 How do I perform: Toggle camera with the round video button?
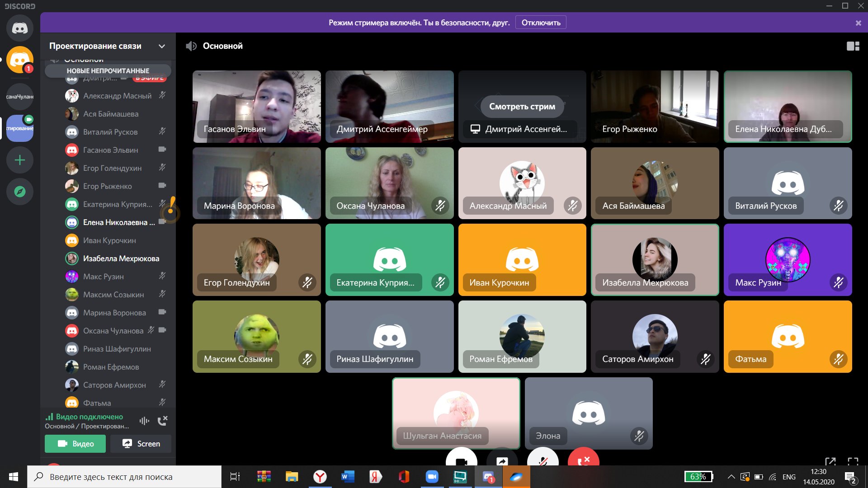click(461, 459)
